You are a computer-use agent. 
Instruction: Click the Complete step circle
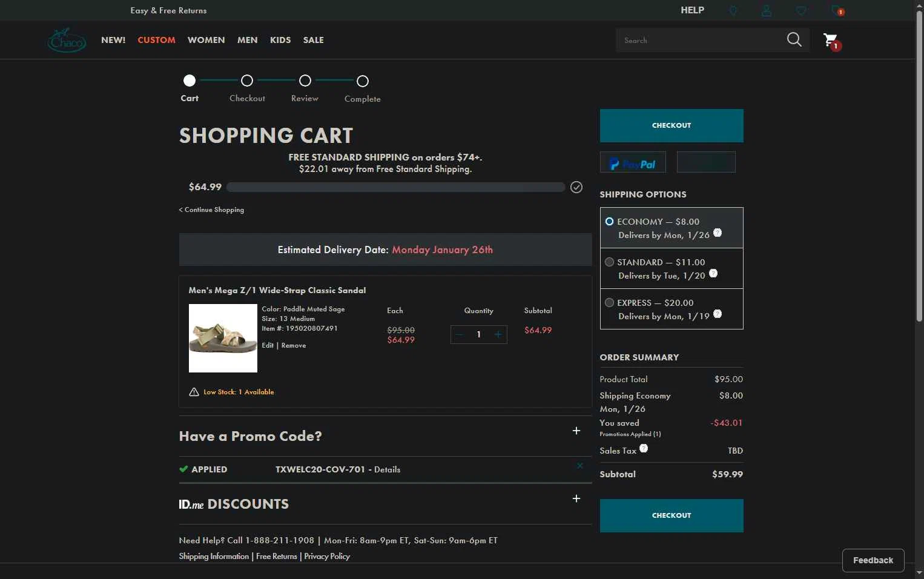pos(363,81)
